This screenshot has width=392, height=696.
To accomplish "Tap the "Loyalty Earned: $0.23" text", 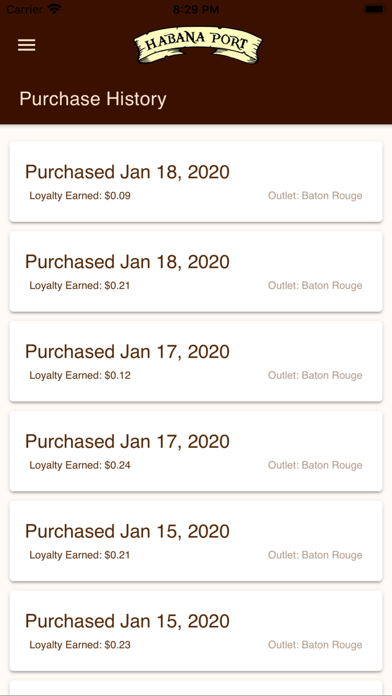I will (x=80, y=645).
